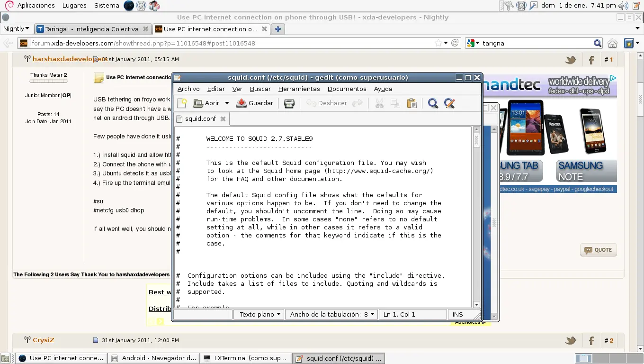Expand the Abrir recent files arrow
644x364 pixels.
(227, 103)
